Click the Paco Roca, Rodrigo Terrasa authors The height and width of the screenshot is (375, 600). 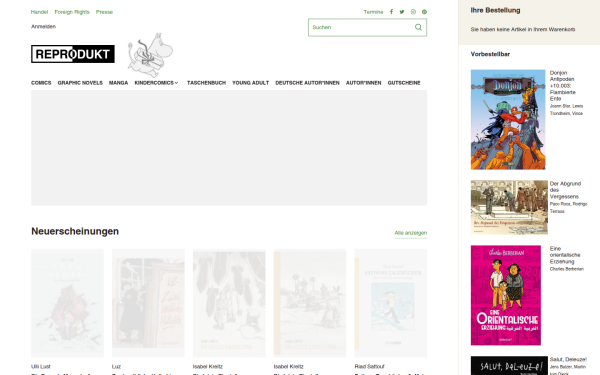[x=568, y=207]
